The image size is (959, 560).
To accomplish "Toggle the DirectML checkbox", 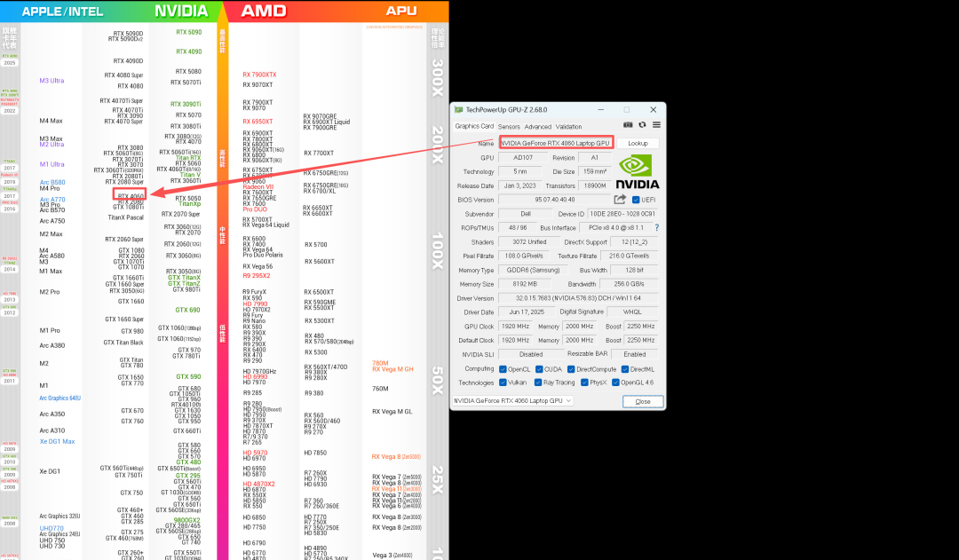I will click(625, 369).
